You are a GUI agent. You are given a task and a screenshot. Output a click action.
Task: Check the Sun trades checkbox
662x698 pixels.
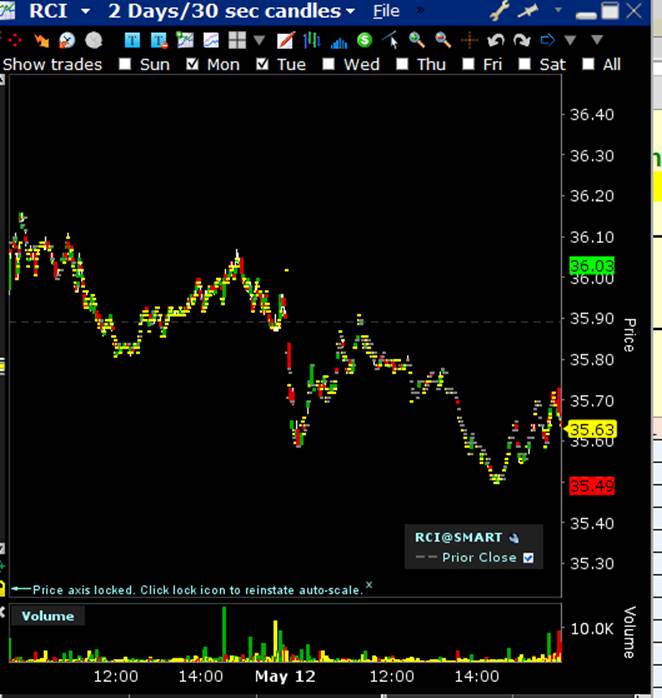click(x=125, y=64)
